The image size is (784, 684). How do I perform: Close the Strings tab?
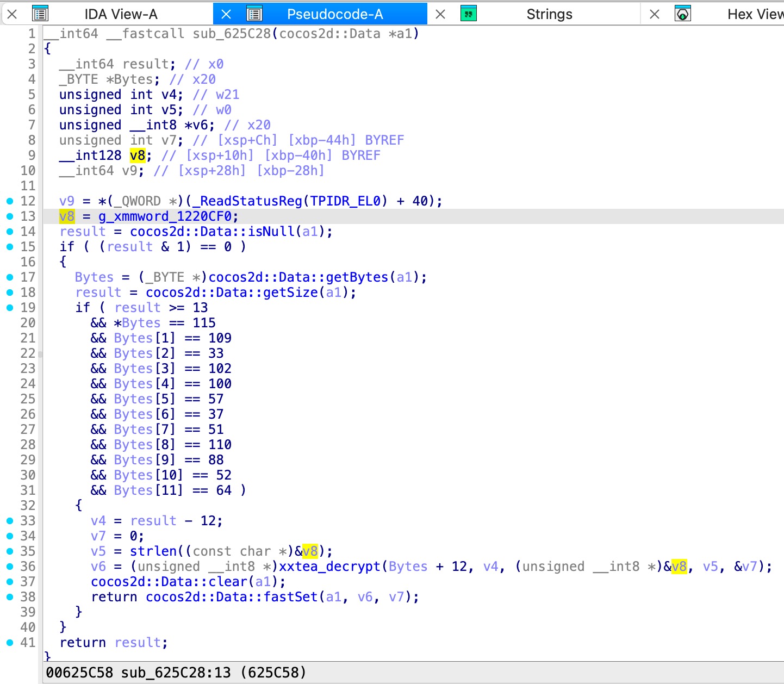coord(440,14)
